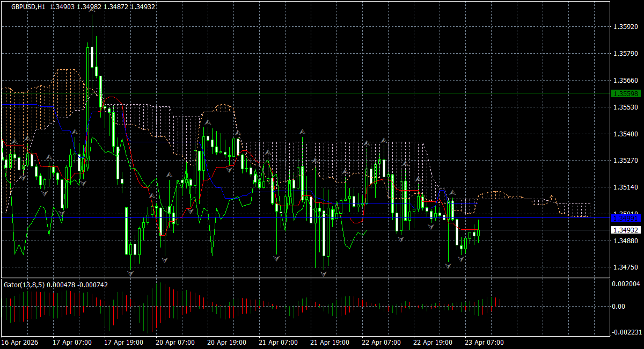Click the 20 Apr 19:00 time label
Image resolution: width=644 pixels, height=349 pixels.
[x=226, y=342]
